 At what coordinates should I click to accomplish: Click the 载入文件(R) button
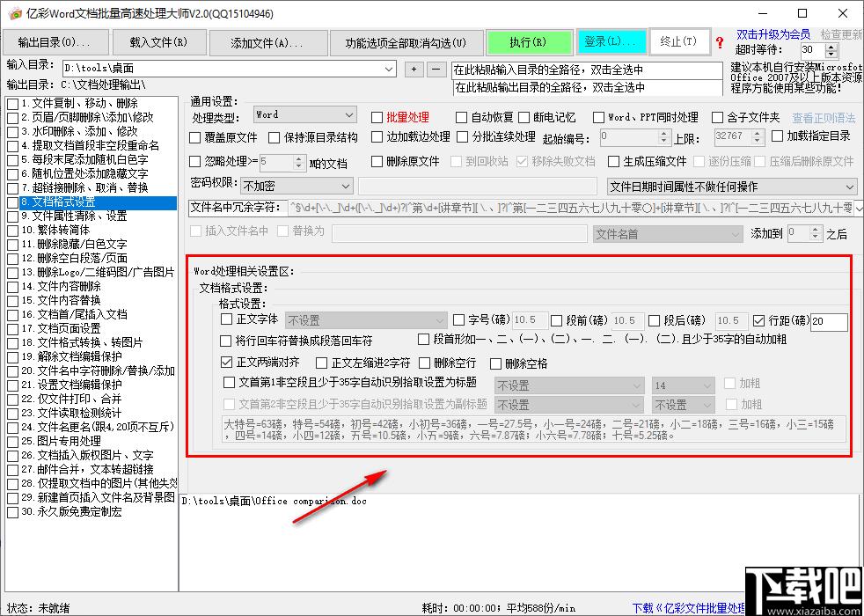coord(159,43)
